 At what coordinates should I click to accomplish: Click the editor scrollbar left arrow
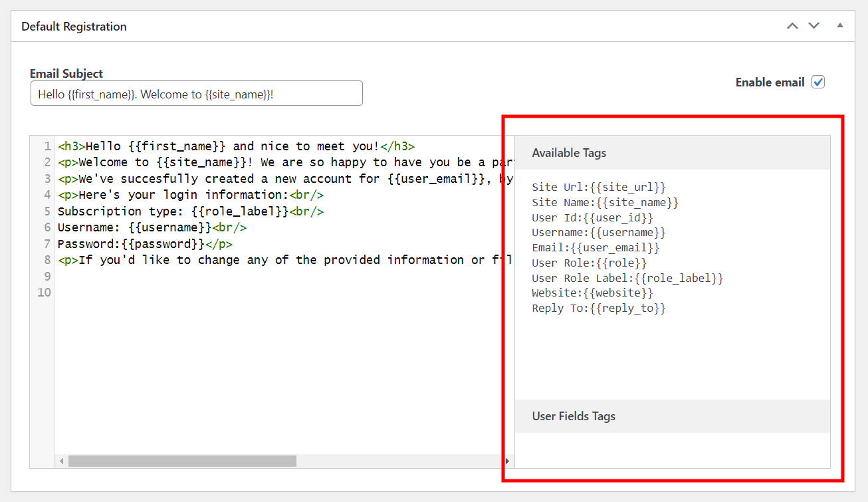point(62,461)
